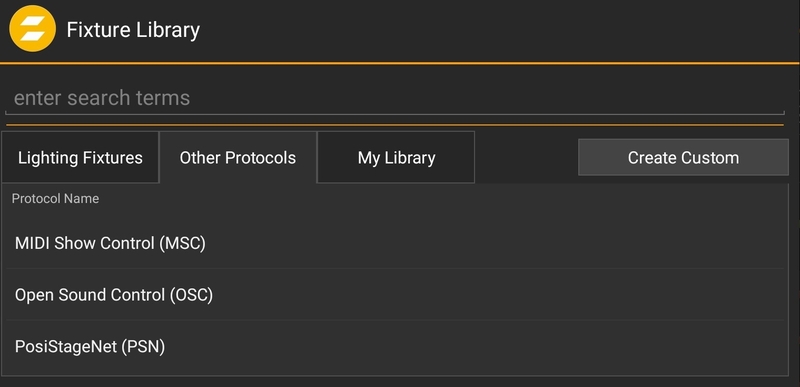Screen dimensions: 800x387
Task: Show saved items in My Library
Action: 396,158
